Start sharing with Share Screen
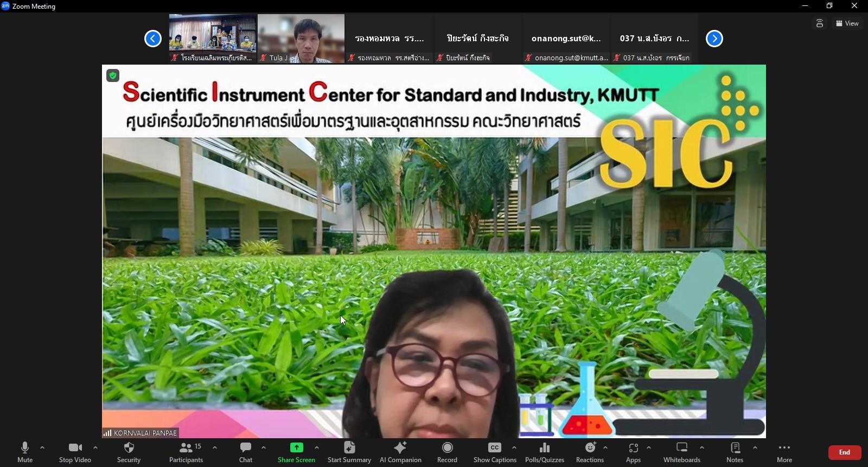The image size is (868, 467). (296, 452)
